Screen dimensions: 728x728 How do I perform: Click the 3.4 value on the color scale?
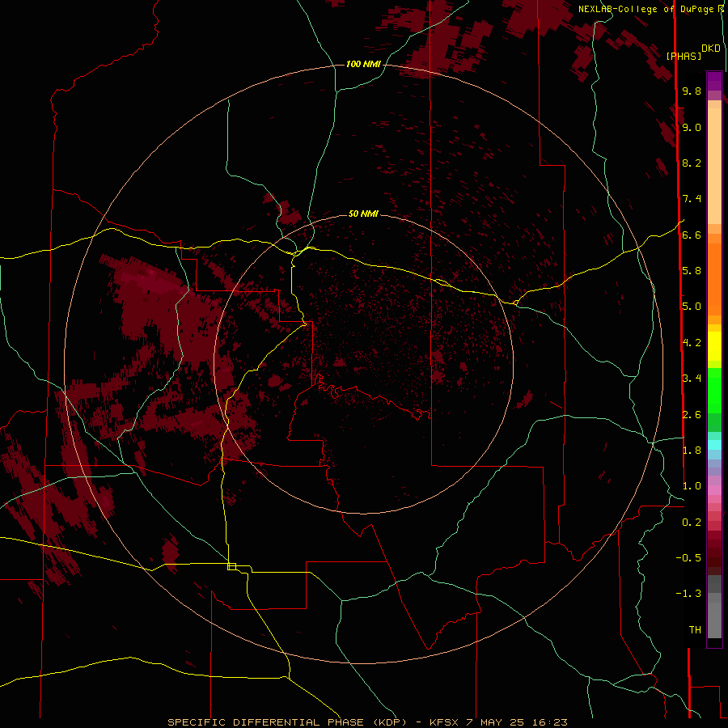pyautogui.click(x=692, y=379)
